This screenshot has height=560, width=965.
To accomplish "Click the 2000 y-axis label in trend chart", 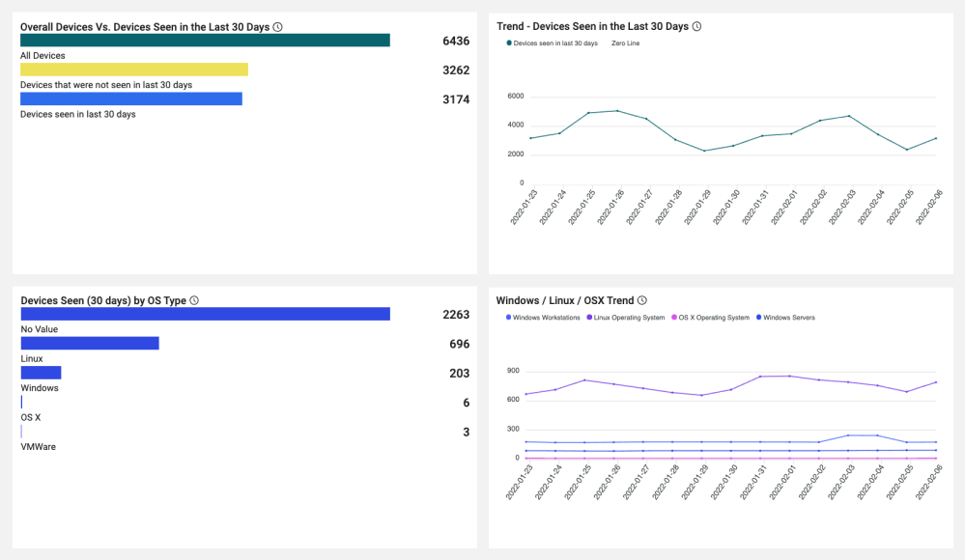I will point(516,154).
